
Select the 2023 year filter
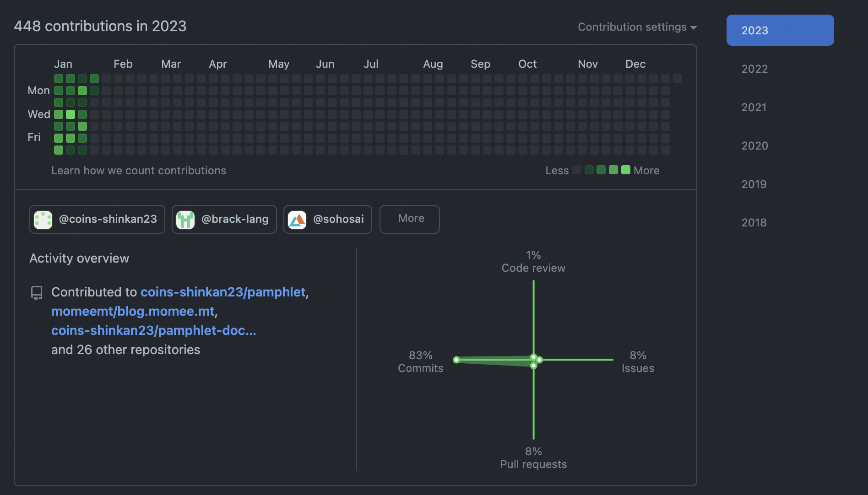pyautogui.click(x=780, y=30)
